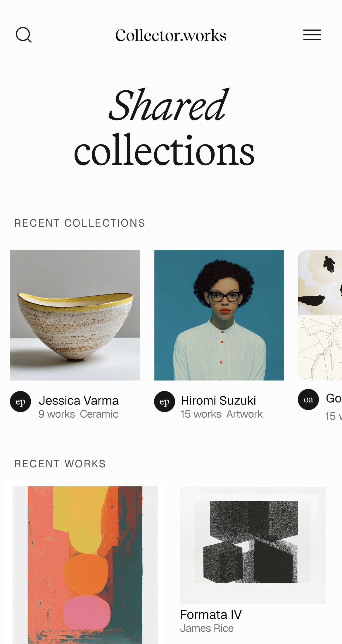
Task: Click the Collector.works logo
Action: click(x=171, y=35)
